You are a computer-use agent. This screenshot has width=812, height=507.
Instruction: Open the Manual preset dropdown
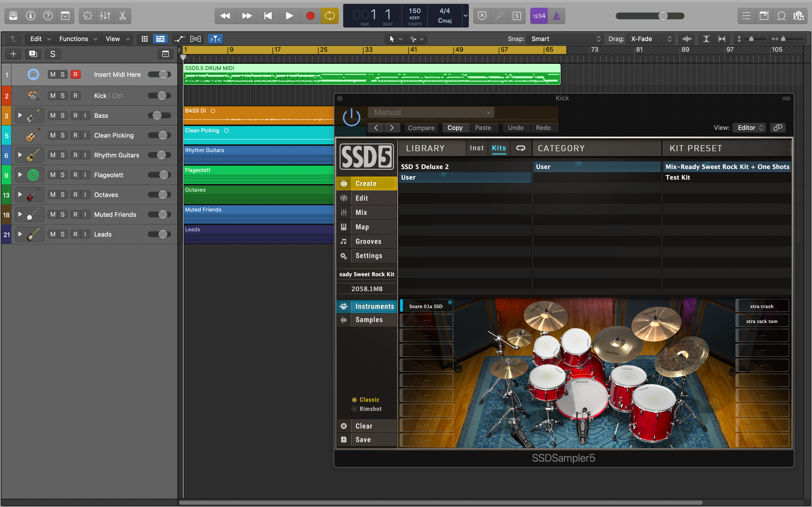point(431,112)
